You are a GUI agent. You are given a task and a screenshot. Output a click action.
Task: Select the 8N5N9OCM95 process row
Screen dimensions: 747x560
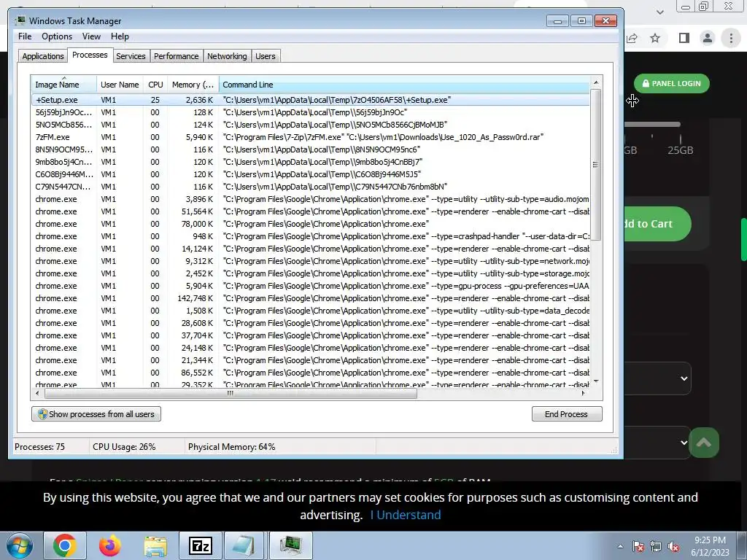311,149
